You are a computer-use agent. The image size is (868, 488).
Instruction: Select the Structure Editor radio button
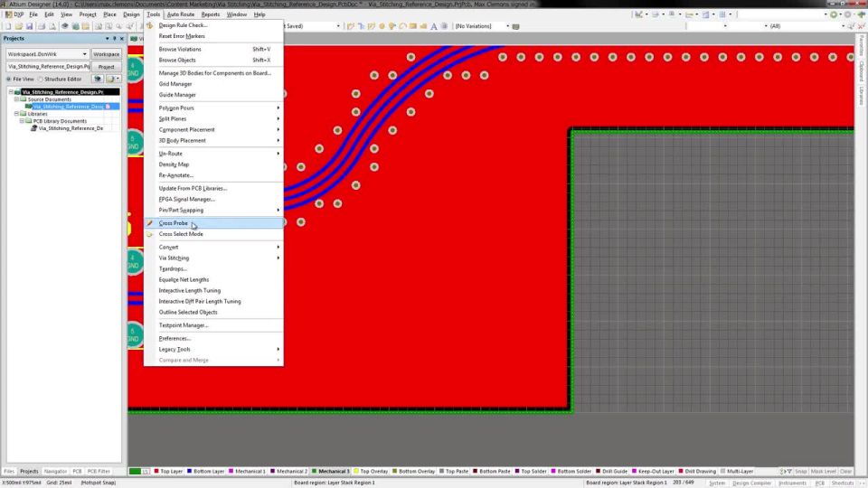[41, 80]
